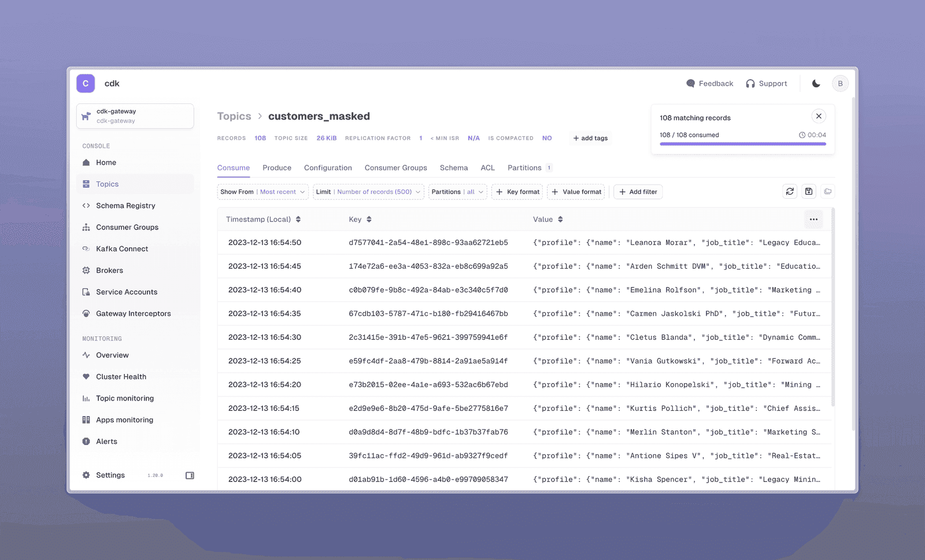
Task: Click Cluster Health heart icon
Action: [86, 377]
